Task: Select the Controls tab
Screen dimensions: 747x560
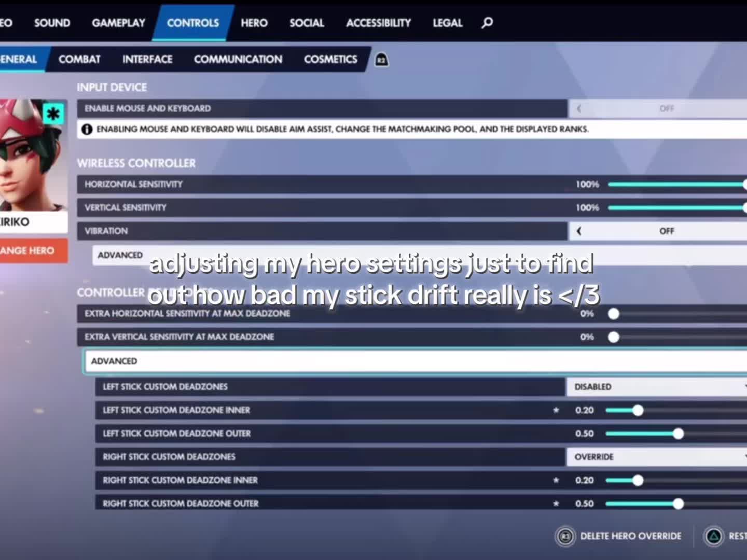Action: click(x=193, y=23)
